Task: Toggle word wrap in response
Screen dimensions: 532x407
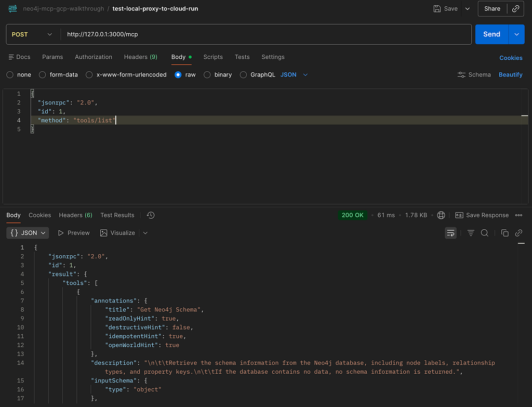Action: click(450, 233)
